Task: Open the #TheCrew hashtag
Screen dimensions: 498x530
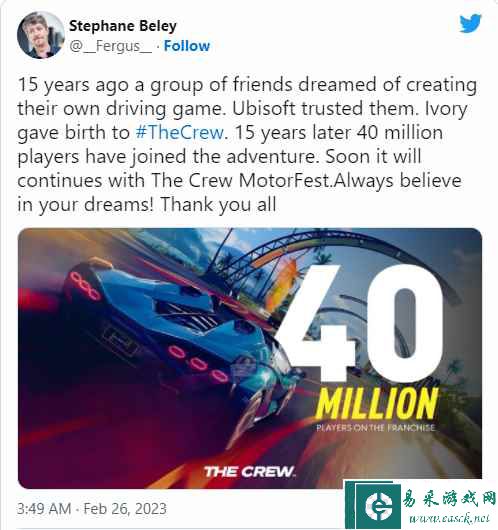Action: tap(180, 132)
